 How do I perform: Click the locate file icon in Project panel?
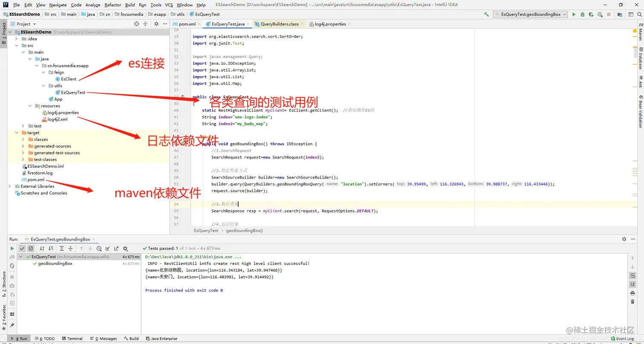[x=136, y=24]
